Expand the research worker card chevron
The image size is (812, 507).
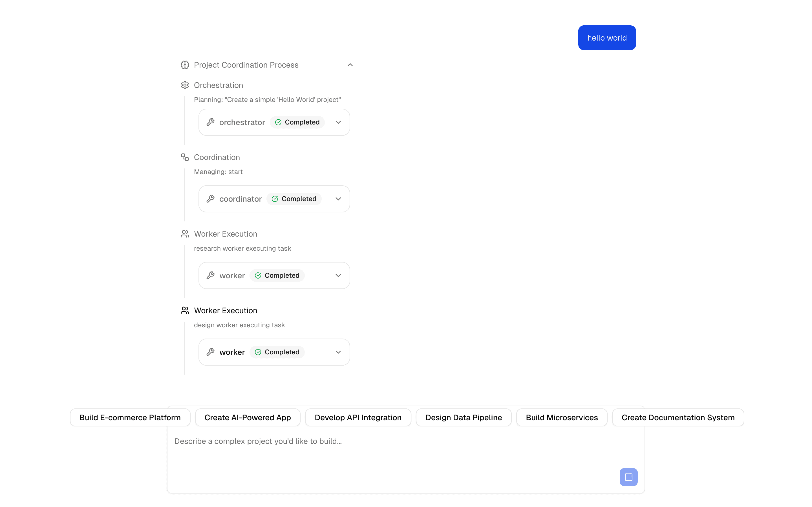(338, 275)
